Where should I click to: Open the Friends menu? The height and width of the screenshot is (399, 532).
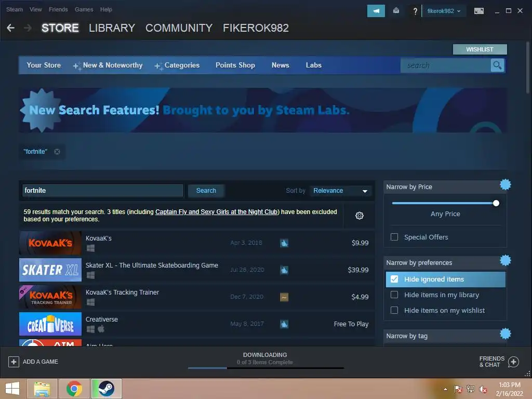pyautogui.click(x=58, y=9)
